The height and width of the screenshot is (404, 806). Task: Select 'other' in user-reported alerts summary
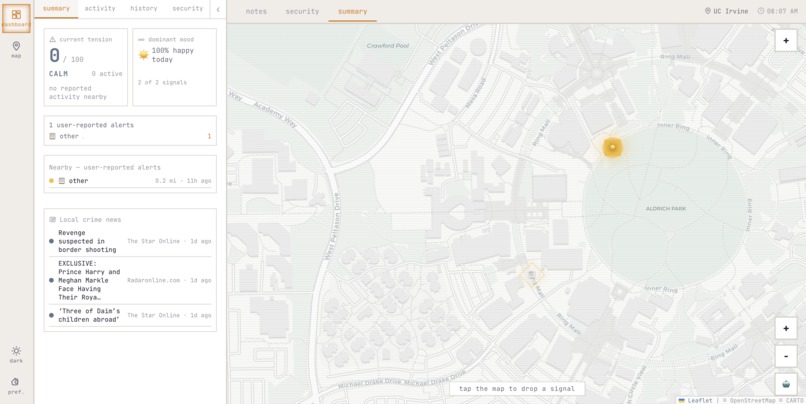pos(130,136)
